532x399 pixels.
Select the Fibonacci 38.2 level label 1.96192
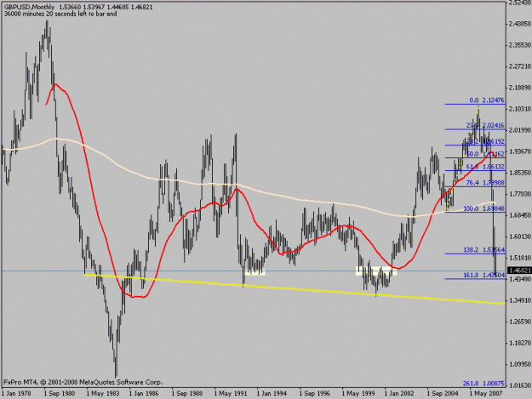coord(486,141)
